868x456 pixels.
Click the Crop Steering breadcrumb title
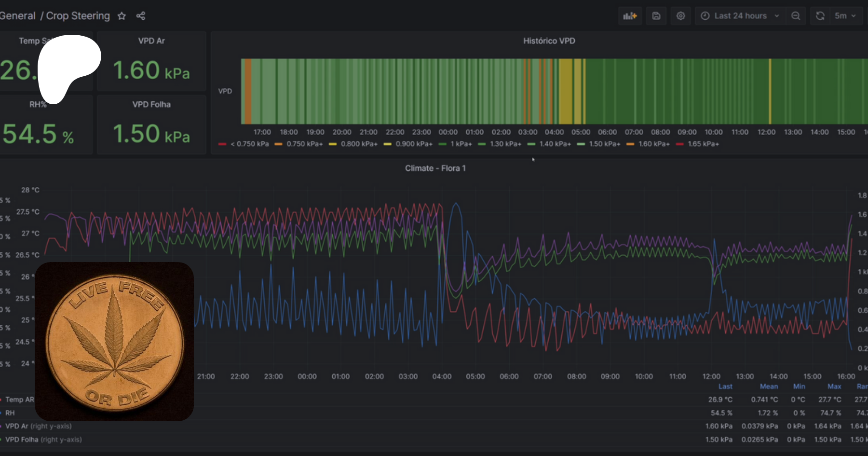78,16
